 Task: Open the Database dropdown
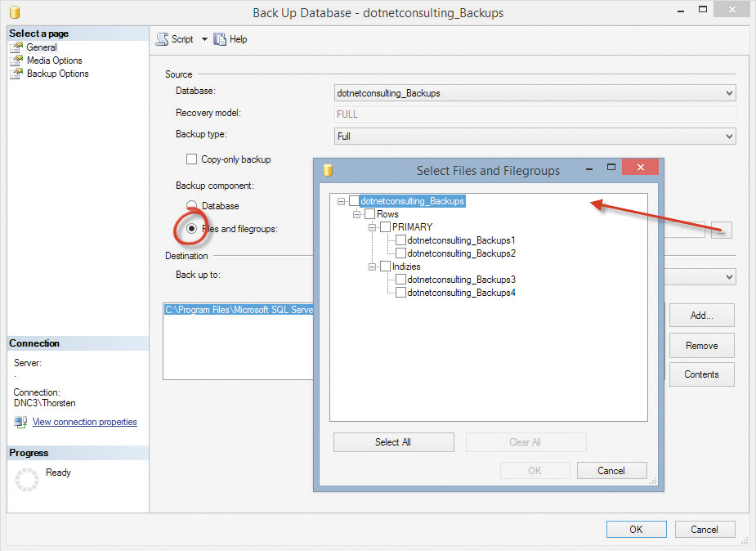coord(730,93)
